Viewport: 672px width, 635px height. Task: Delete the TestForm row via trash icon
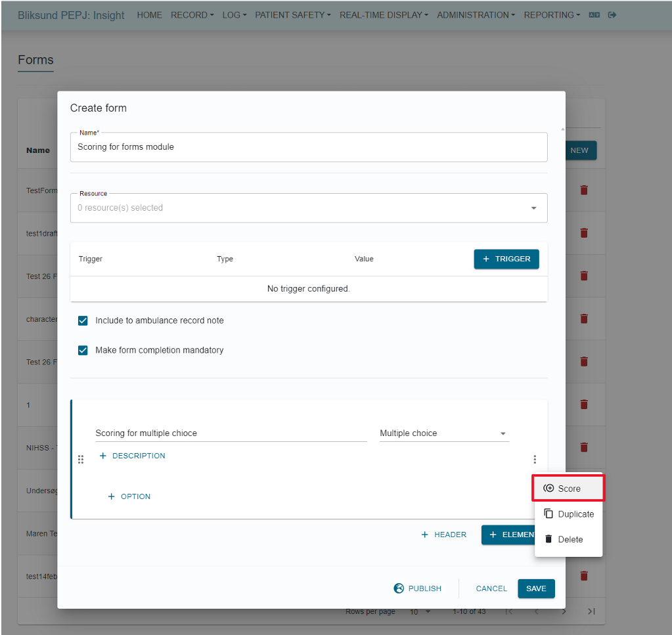(584, 190)
